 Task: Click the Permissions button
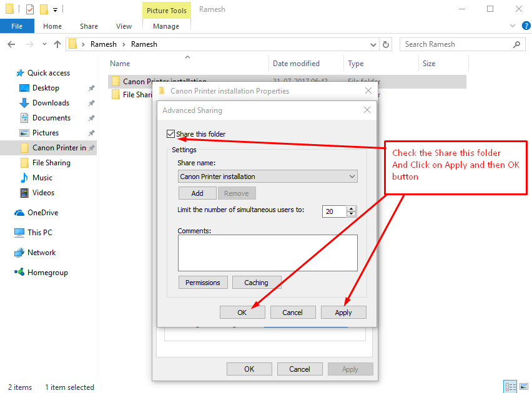[x=203, y=282]
